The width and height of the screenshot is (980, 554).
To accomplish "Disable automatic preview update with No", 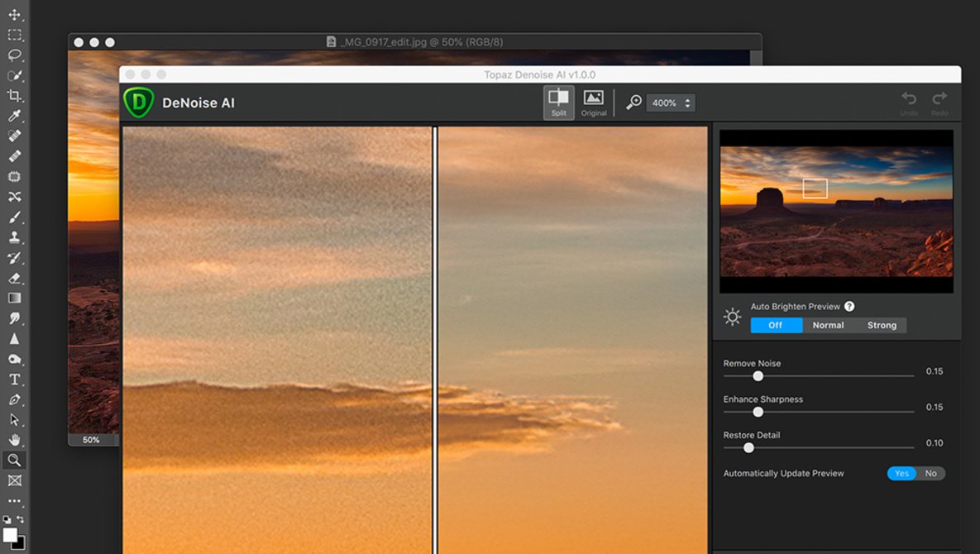I will [x=931, y=473].
